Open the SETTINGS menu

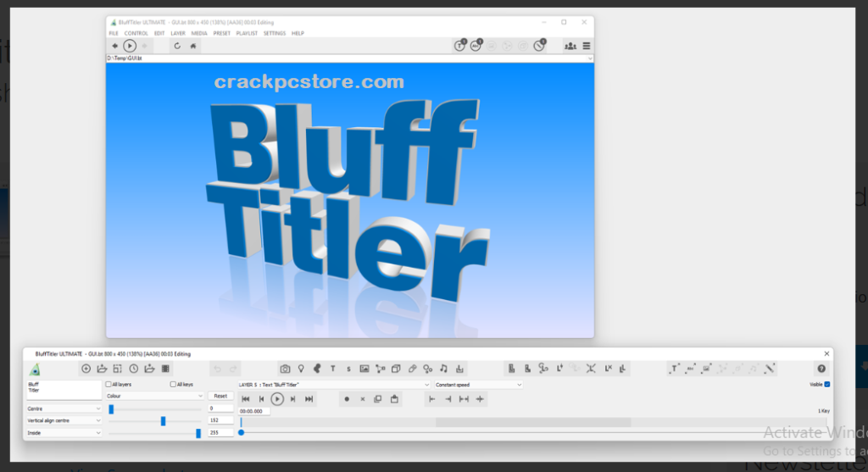pos(275,33)
